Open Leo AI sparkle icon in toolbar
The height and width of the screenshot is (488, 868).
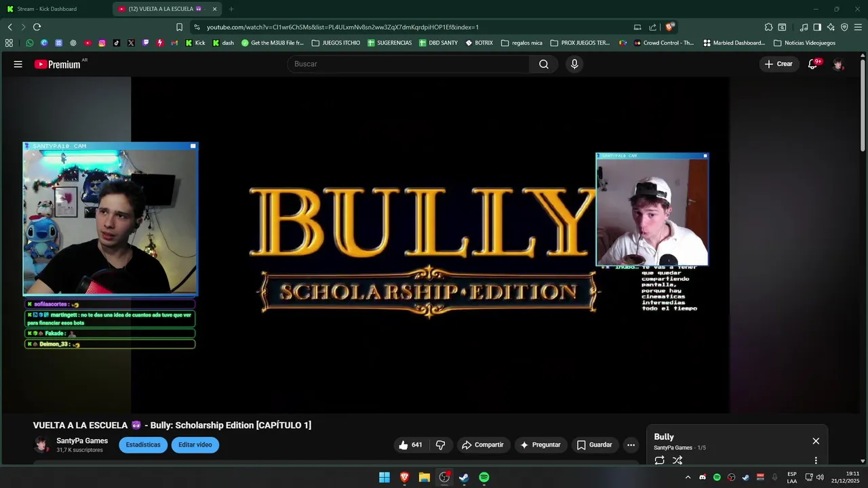click(x=831, y=27)
